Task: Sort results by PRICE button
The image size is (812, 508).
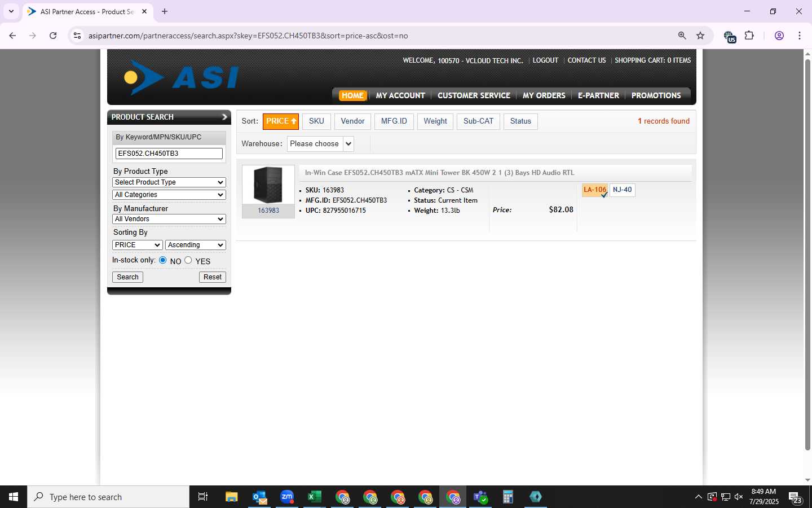Action: coord(281,121)
